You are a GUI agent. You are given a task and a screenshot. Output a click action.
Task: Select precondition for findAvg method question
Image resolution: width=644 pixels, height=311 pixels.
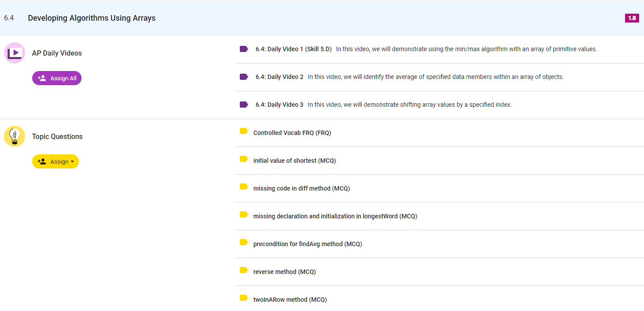point(307,244)
